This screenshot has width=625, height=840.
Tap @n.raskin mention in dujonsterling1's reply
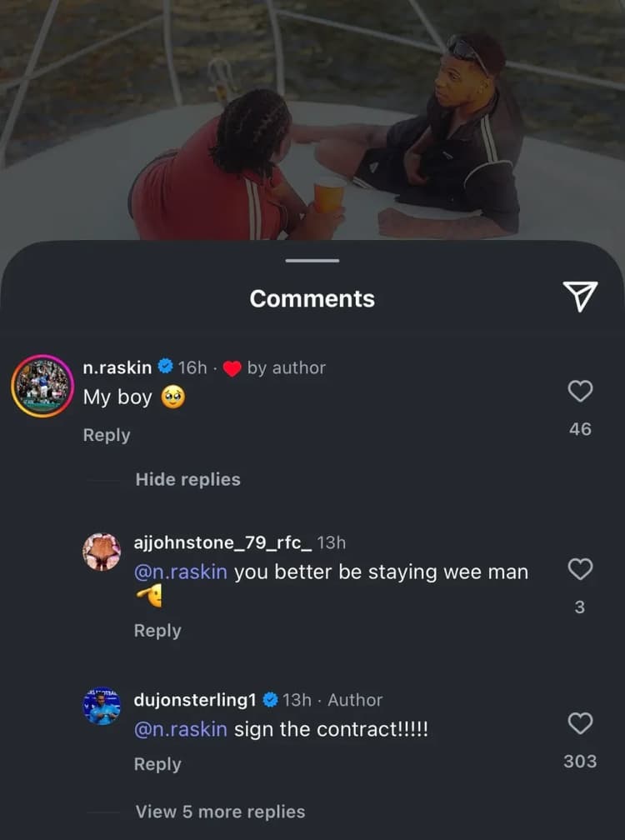(x=180, y=729)
